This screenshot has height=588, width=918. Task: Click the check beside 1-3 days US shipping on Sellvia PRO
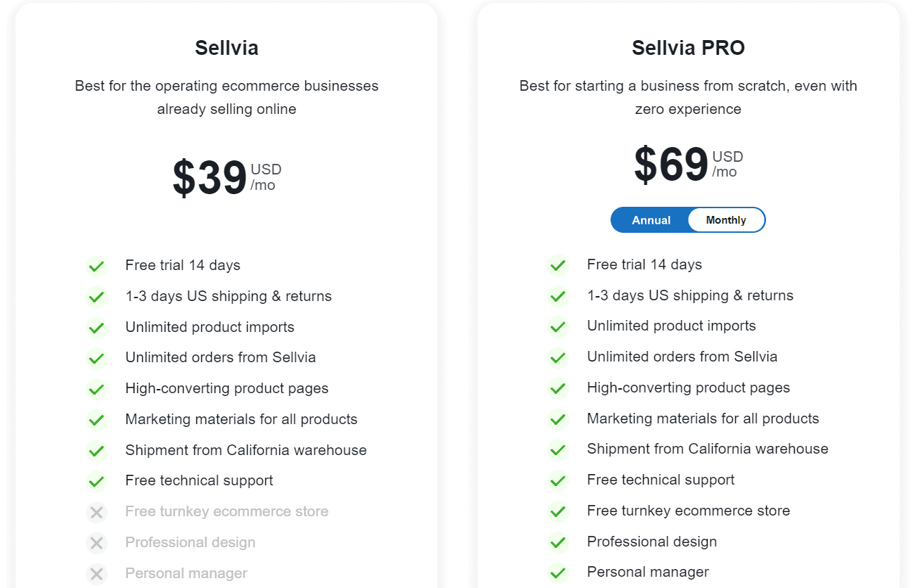click(x=558, y=296)
